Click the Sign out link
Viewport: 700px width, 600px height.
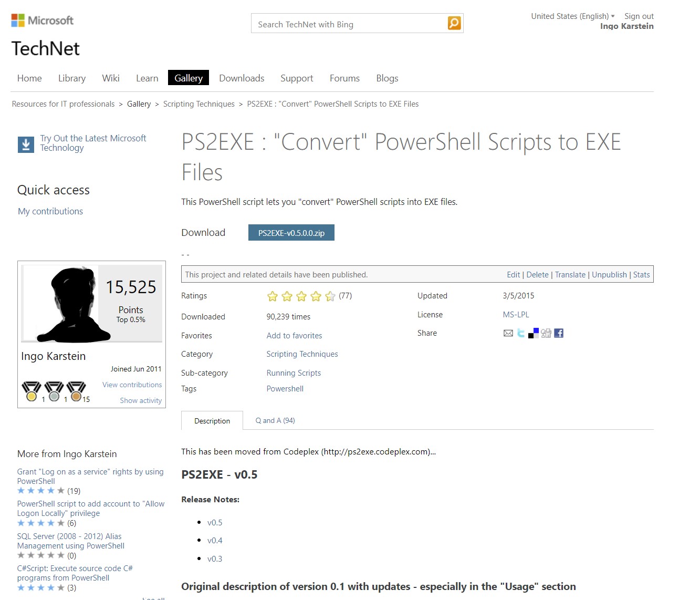639,16
